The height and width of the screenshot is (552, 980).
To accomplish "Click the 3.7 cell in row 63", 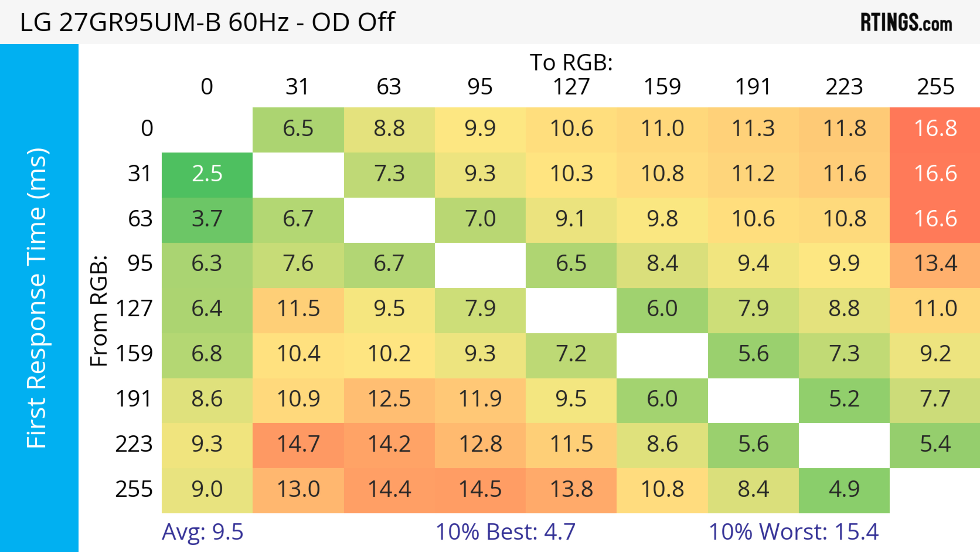I will [x=207, y=220].
